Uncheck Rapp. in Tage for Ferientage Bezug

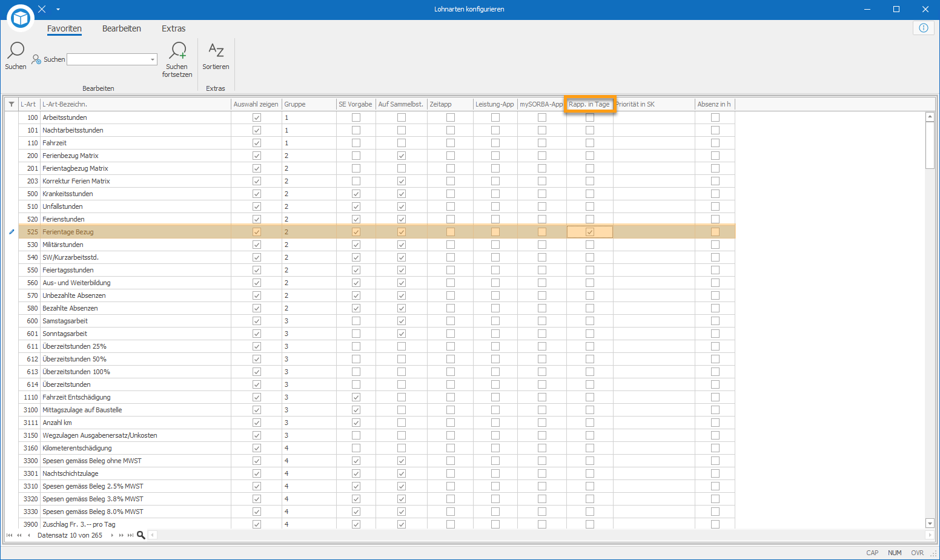pos(590,232)
